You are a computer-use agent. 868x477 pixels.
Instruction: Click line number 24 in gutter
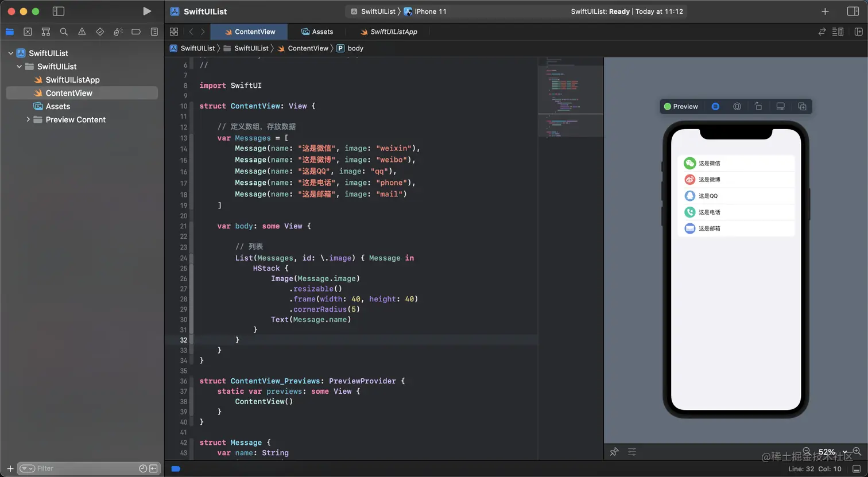184,258
